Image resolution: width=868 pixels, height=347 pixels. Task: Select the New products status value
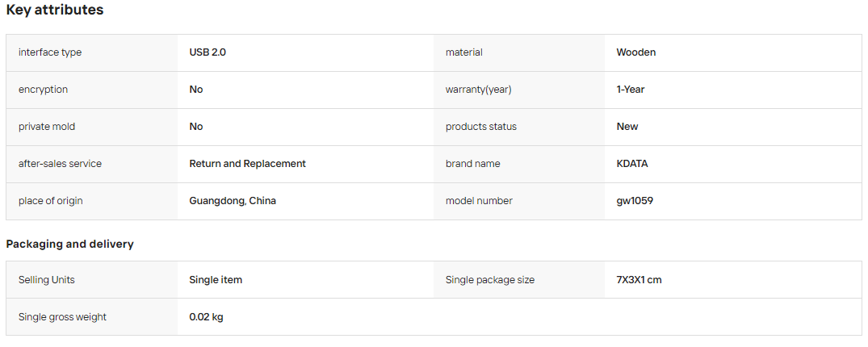pyautogui.click(x=627, y=127)
